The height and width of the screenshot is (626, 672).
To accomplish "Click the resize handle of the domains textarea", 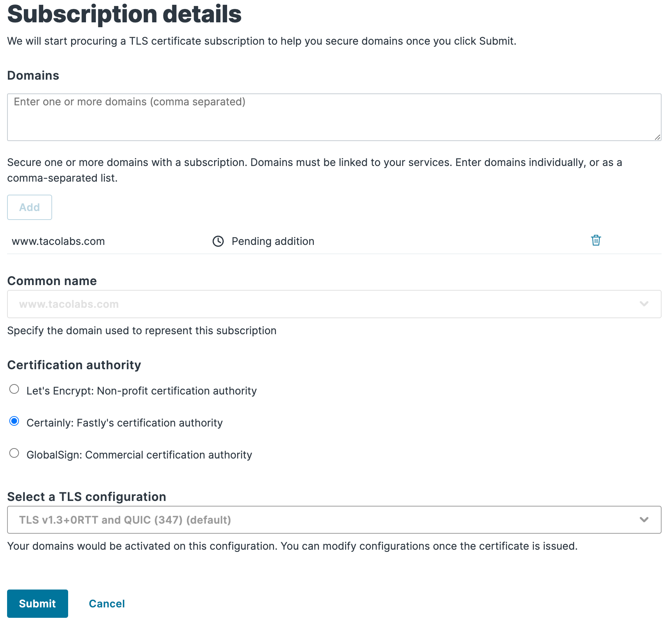I will (657, 137).
